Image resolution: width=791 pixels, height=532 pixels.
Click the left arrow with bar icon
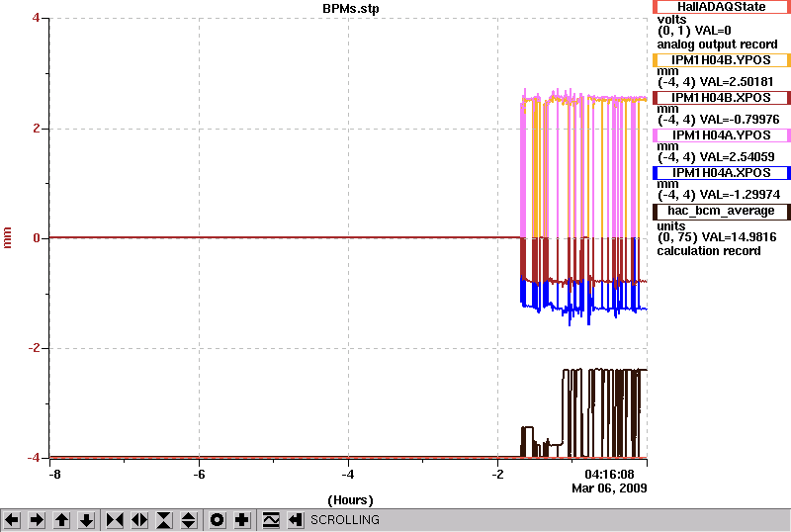295,520
